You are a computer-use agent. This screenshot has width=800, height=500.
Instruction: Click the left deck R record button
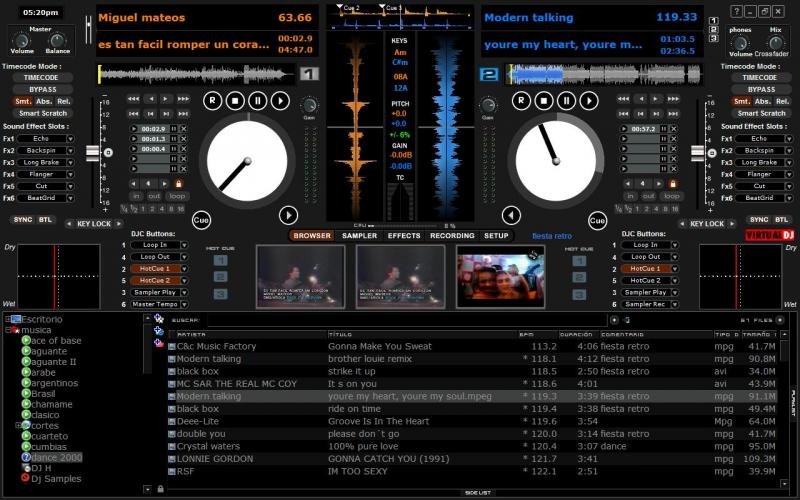[213, 101]
